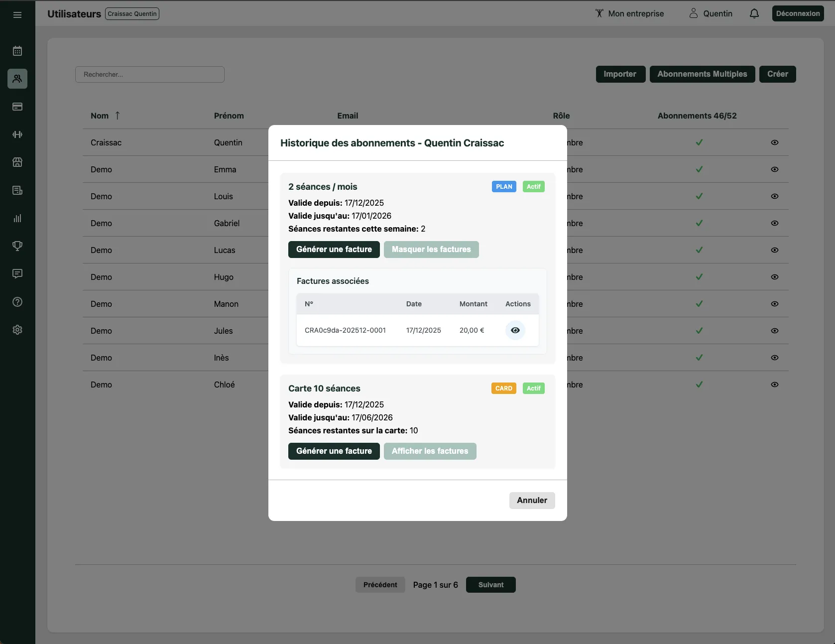
Task: Sort by the Nom column arrow
Action: [118, 116]
